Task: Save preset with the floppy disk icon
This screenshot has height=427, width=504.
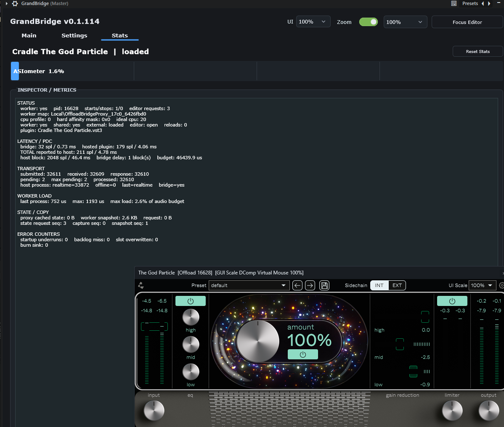Action: (324, 285)
